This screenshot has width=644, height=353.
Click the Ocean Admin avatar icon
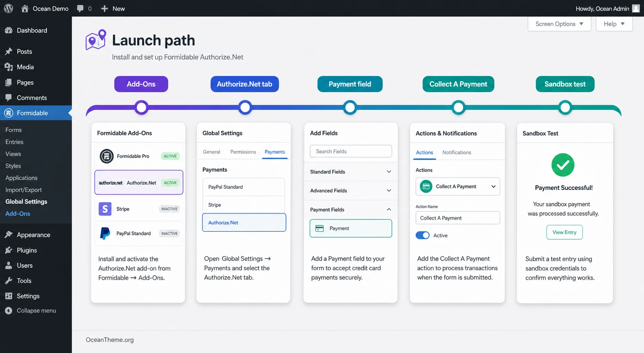(x=636, y=8)
